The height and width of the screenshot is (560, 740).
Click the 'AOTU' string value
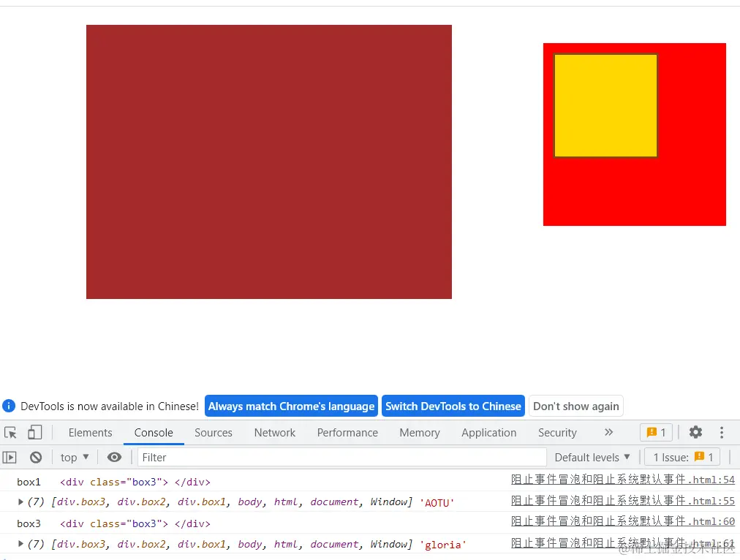[x=437, y=503]
